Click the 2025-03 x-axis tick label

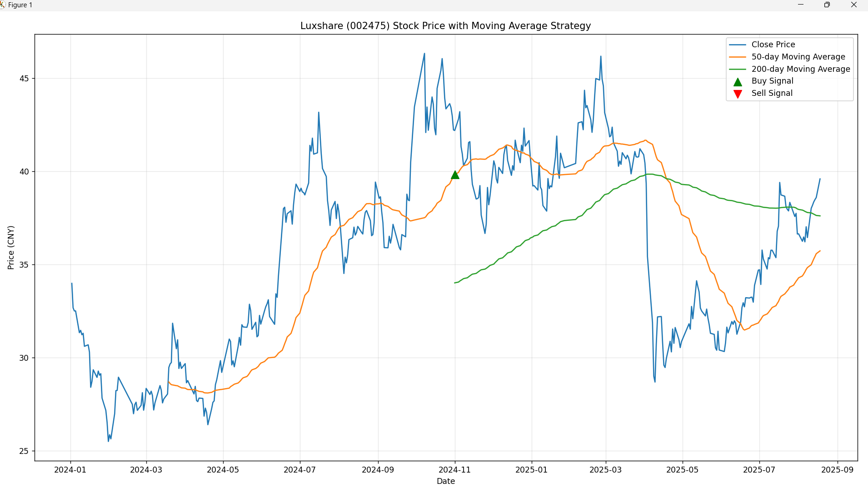click(x=605, y=470)
